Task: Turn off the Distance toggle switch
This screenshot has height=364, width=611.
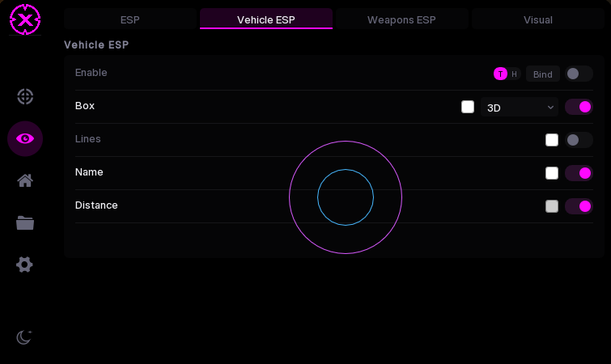Action: tap(579, 206)
